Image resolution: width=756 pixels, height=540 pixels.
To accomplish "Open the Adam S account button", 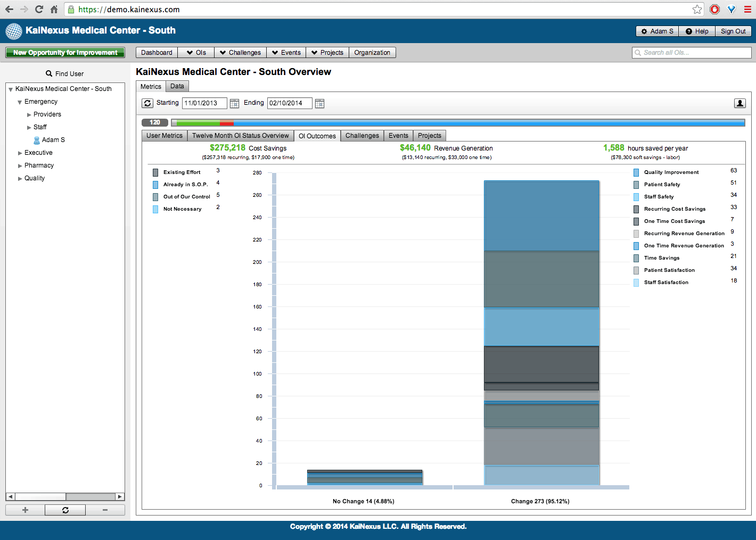I will (657, 31).
